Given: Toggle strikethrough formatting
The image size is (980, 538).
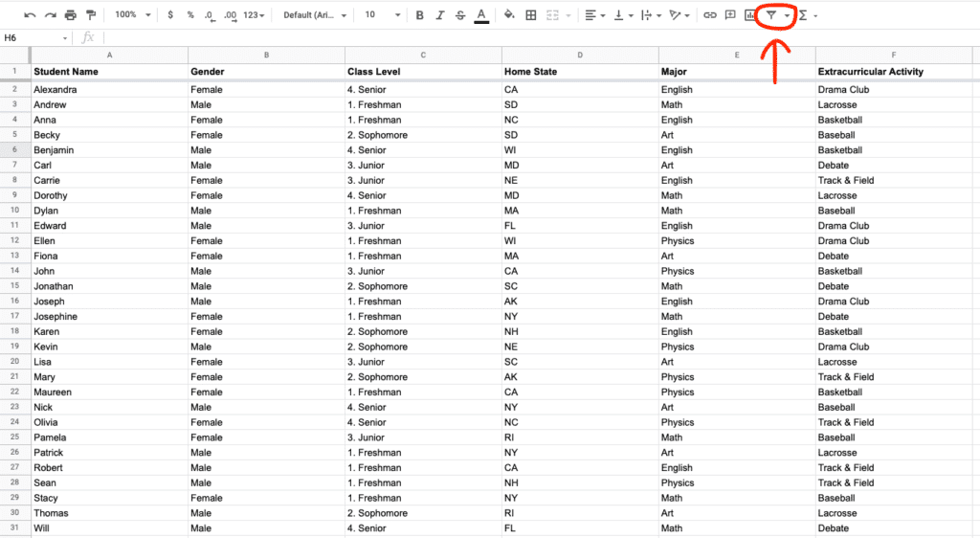Looking at the screenshot, I should click(x=460, y=15).
